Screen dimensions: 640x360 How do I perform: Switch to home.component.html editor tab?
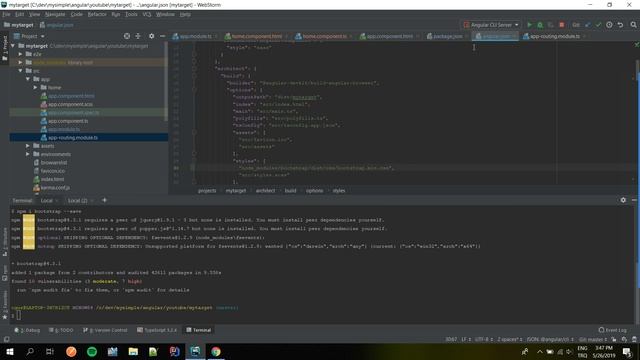pyautogui.click(x=256, y=36)
